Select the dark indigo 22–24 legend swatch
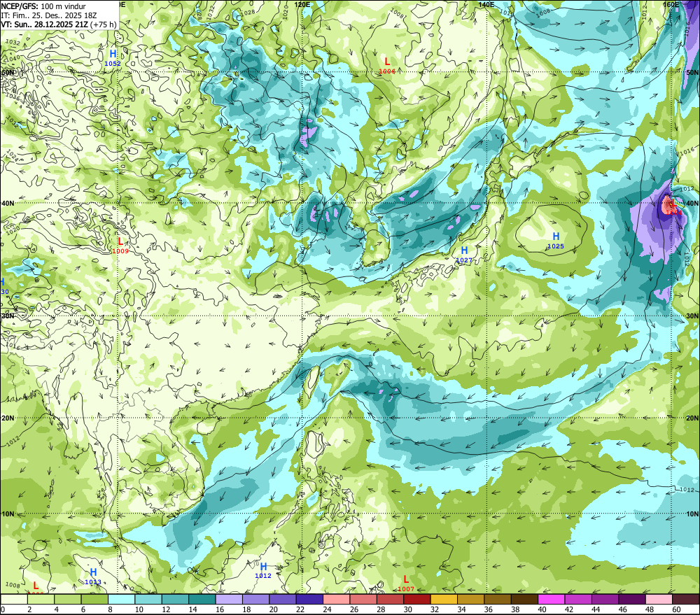700x615 pixels. [x=310, y=599]
